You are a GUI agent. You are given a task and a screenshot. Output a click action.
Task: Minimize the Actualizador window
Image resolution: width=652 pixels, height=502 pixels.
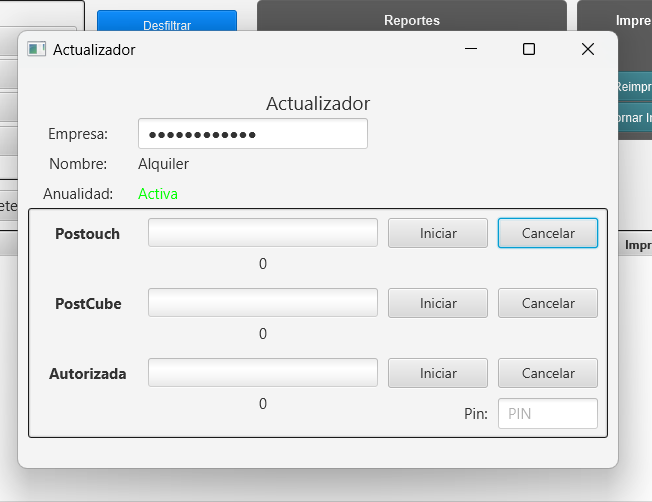471,49
